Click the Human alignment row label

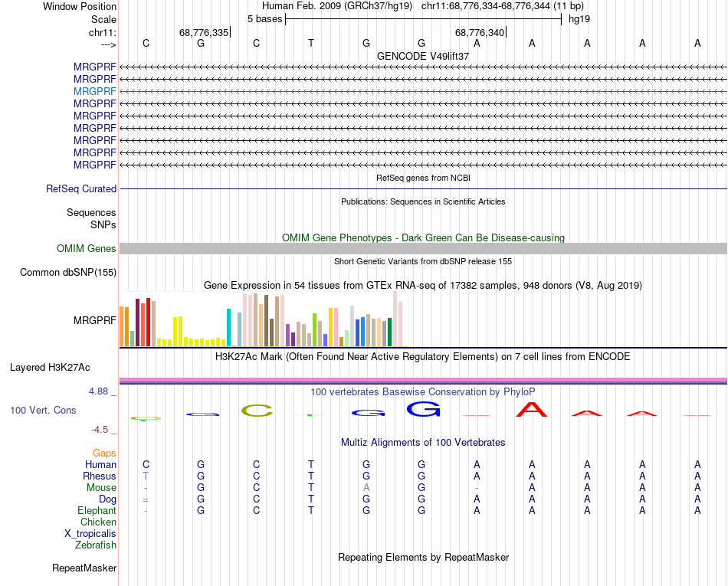point(100,464)
